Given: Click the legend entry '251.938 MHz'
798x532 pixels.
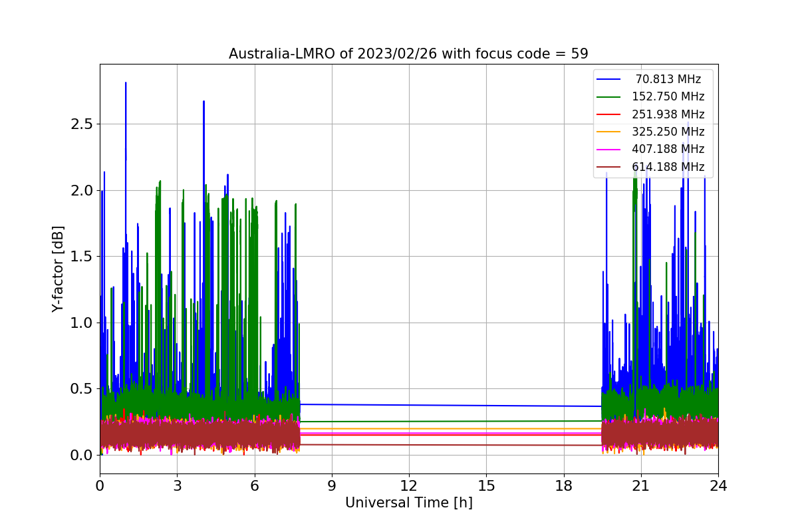Looking at the screenshot, I should coord(668,114).
